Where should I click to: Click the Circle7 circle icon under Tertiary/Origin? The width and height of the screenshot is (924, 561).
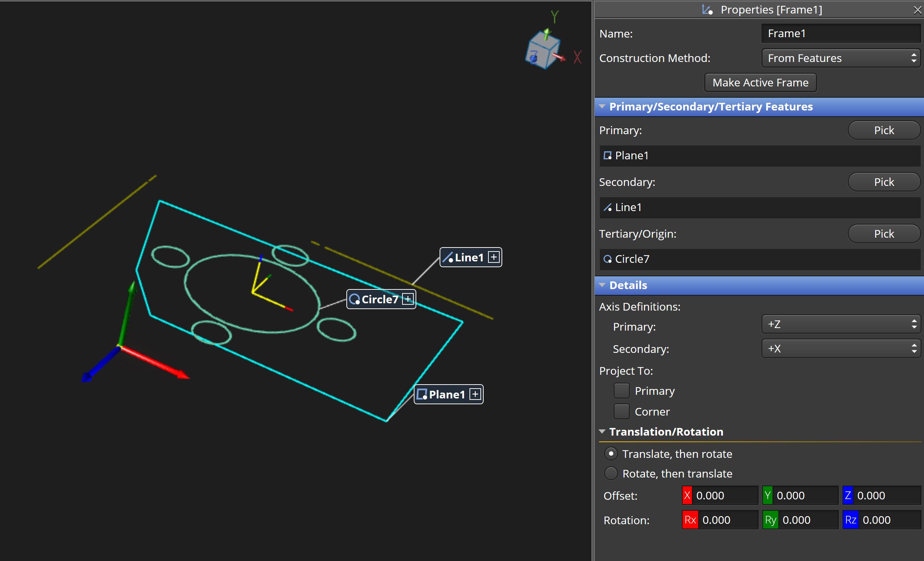pyautogui.click(x=607, y=259)
